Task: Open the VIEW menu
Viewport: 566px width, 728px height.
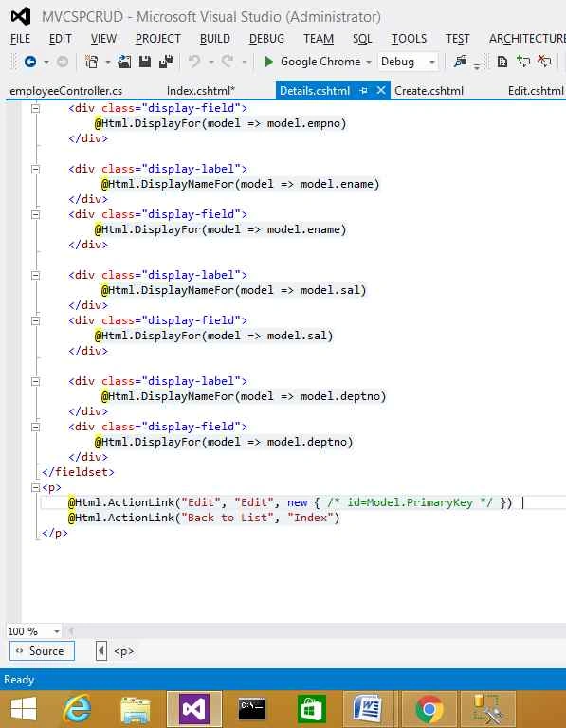Action: point(103,39)
